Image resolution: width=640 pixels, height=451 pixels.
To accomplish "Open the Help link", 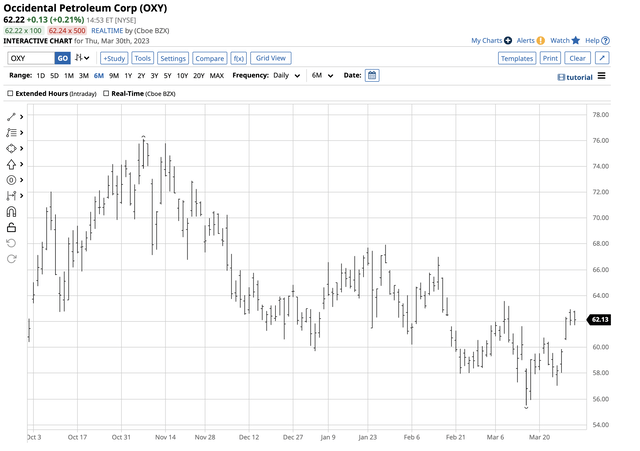I will click(592, 40).
